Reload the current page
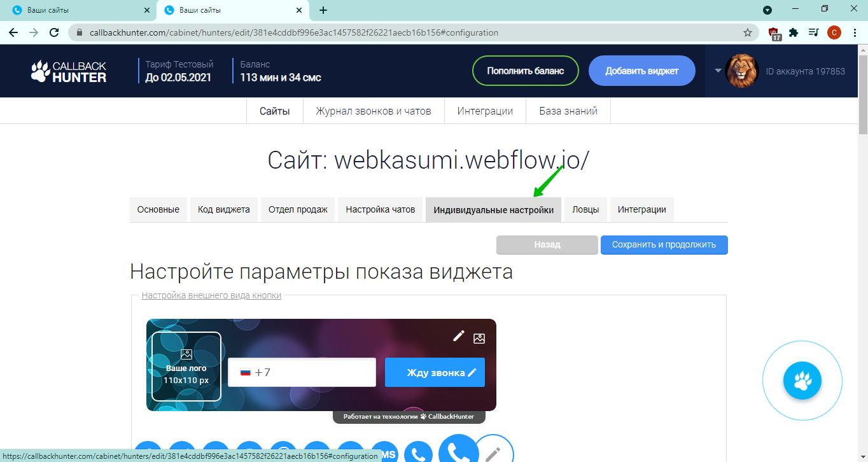Viewport: 868px width, 462px height. point(54,32)
